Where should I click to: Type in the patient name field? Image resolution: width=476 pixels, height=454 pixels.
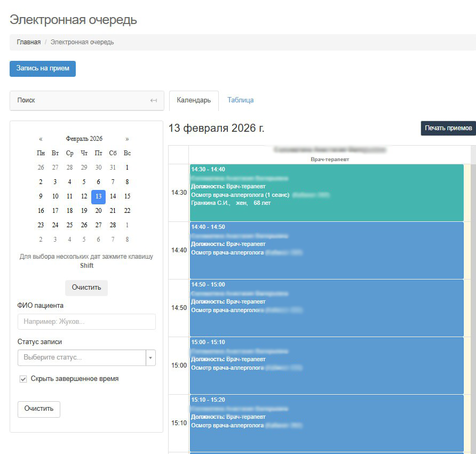(86, 322)
